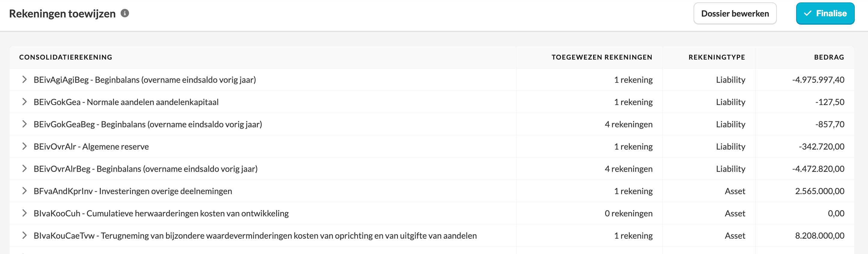Expand the BEivAgiAgiBeg Beginbalans row
The image size is (868, 254).
tap(24, 80)
